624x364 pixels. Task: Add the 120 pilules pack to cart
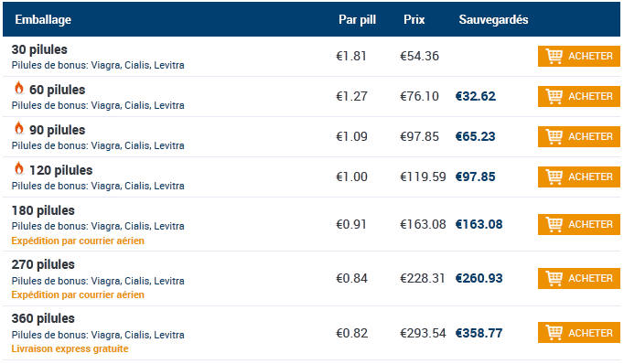pyautogui.click(x=578, y=177)
